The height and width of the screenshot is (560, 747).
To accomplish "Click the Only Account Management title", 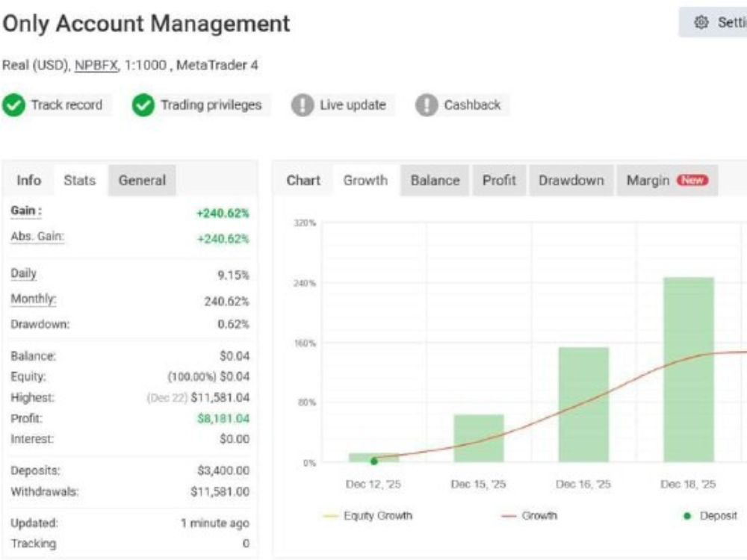I will click(146, 24).
